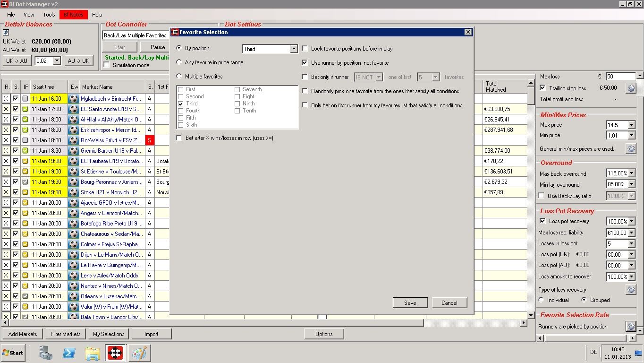Open the File menu
The width and height of the screenshot is (644, 363).
(x=11, y=15)
